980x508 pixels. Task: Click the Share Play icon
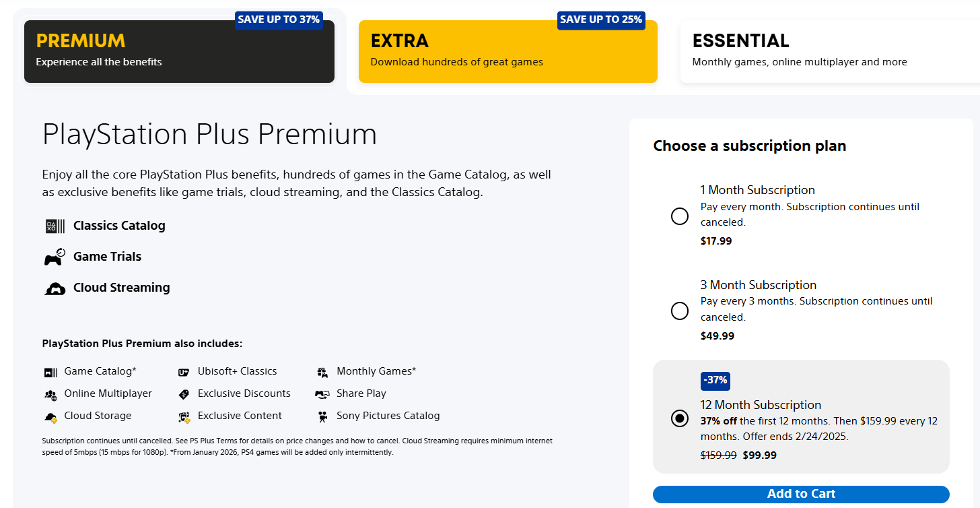click(x=321, y=393)
